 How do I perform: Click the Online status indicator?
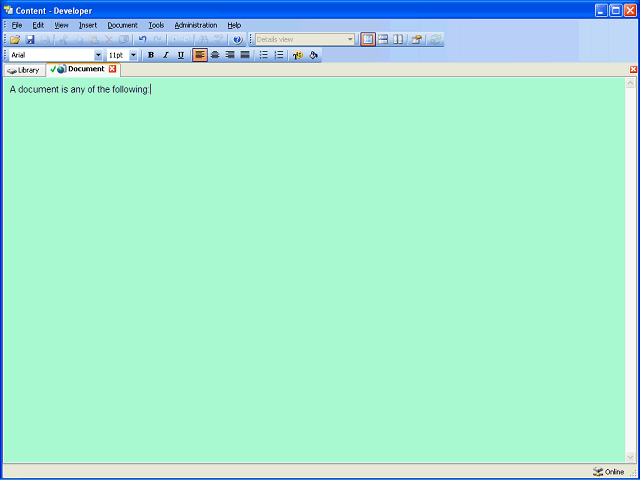tap(609, 472)
